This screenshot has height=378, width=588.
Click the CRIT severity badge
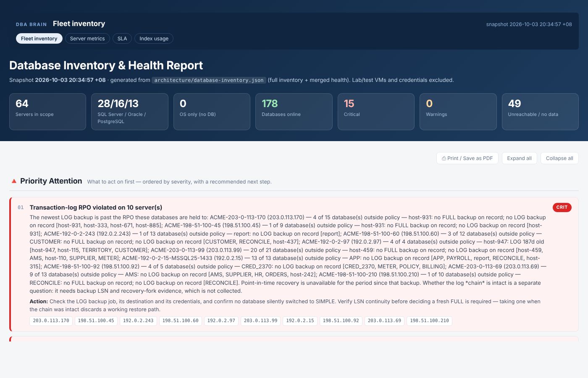pos(562,207)
